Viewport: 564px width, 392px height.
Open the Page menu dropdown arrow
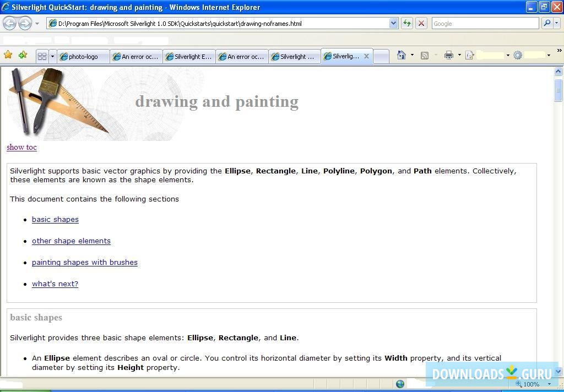pos(508,56)
